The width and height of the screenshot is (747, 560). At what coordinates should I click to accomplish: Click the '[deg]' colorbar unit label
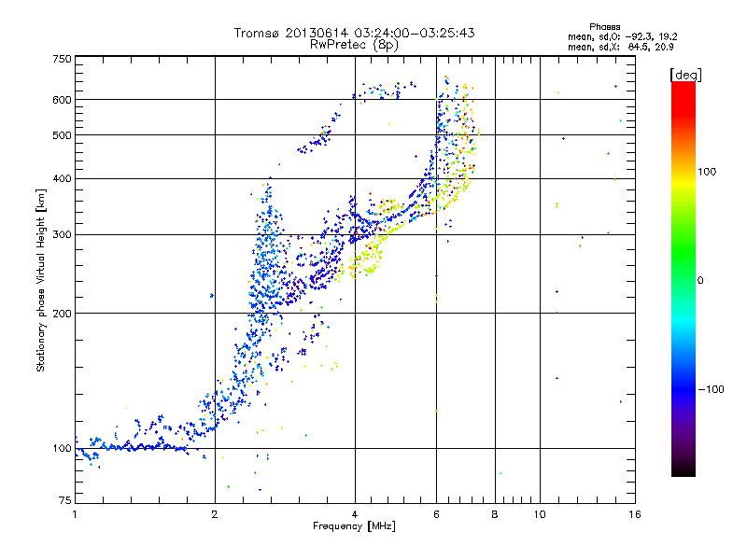pyautogui.click(x=685, y=75)
